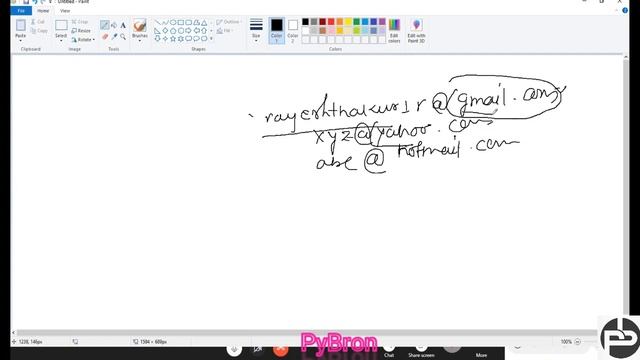Select the Eraser tool
This screenshot has width=640, height=360.
105,37
